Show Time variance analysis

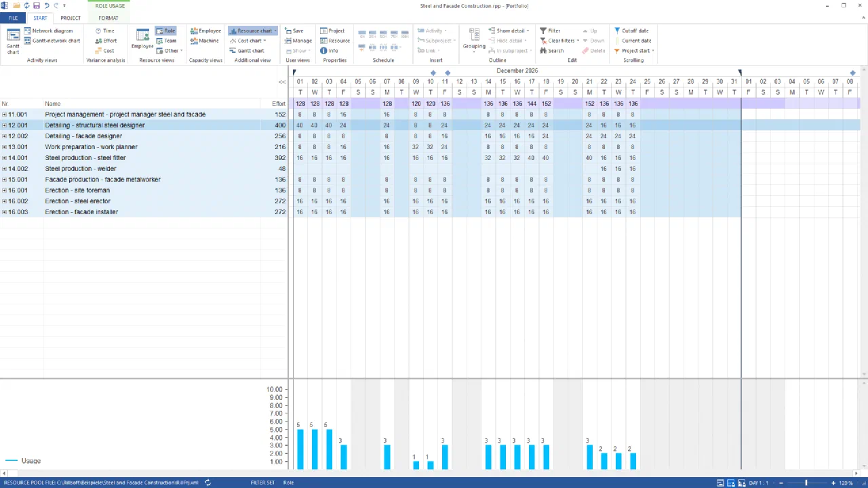point(105,30)
